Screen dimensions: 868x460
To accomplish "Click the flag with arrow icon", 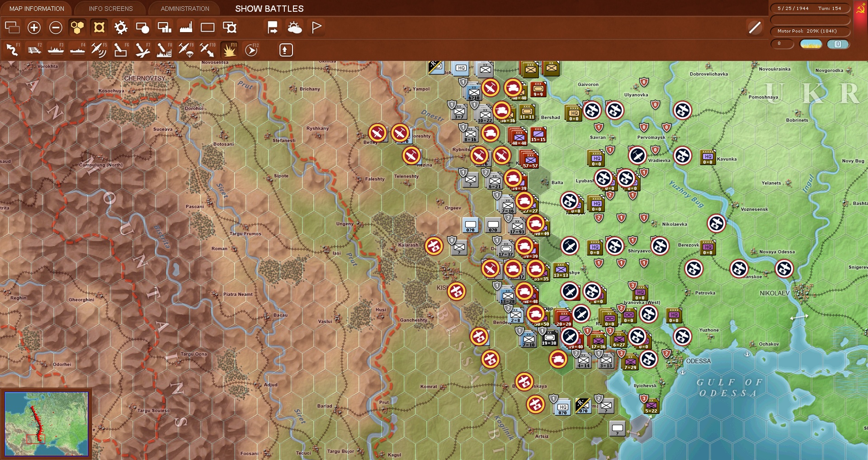I will (x=273, y=28).
